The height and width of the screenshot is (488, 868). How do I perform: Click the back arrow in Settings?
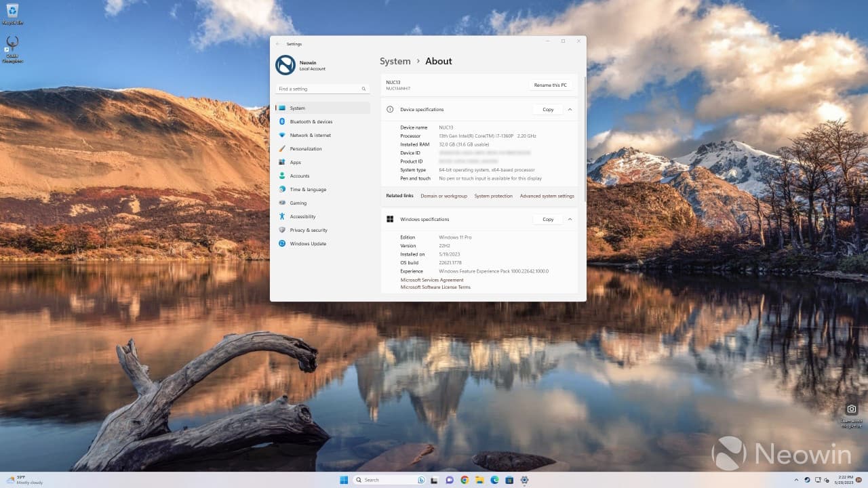(x=277, y=44)
